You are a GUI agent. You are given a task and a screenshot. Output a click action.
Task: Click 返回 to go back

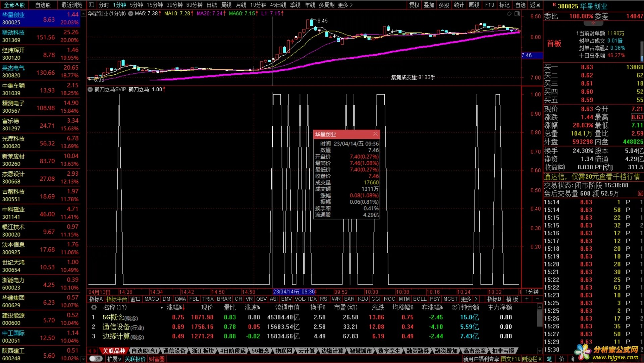[535, 5]
